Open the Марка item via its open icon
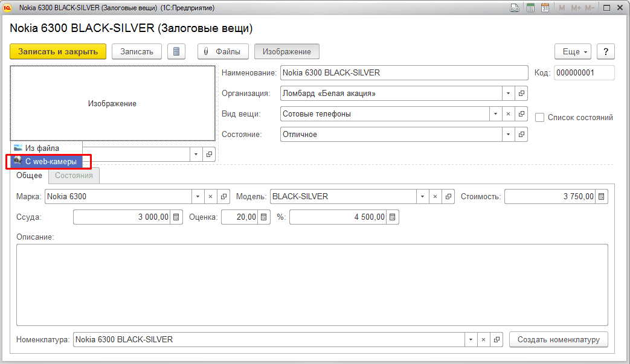Viewport: 630px width, 364px height. 223,196
